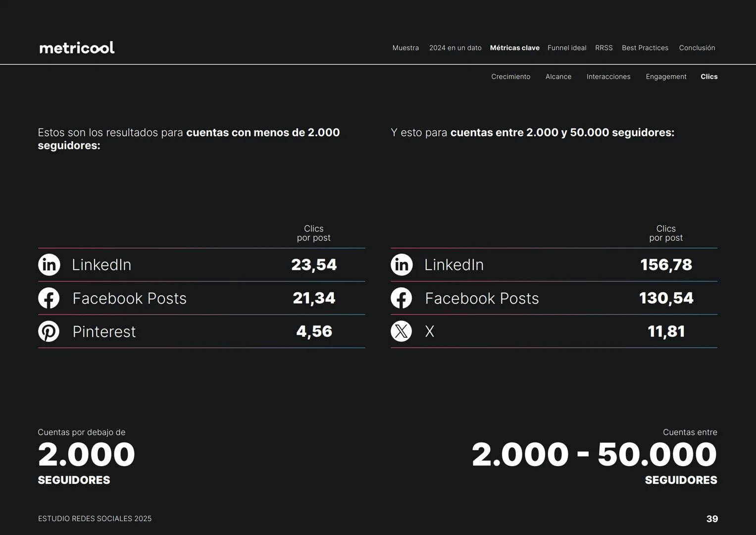Click the Facebook icon in the right table

pos(402,298)
